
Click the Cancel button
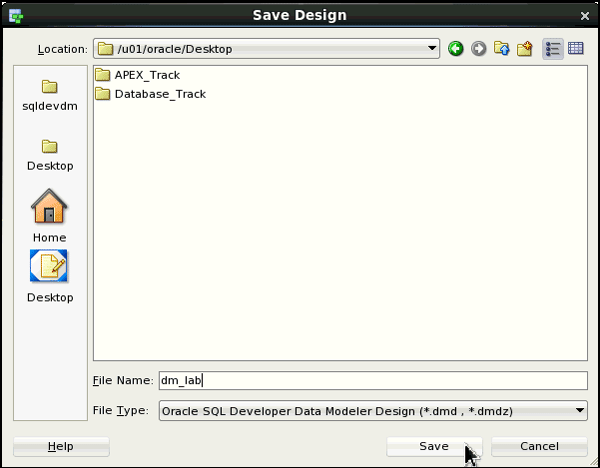click(x=539, y=446)
